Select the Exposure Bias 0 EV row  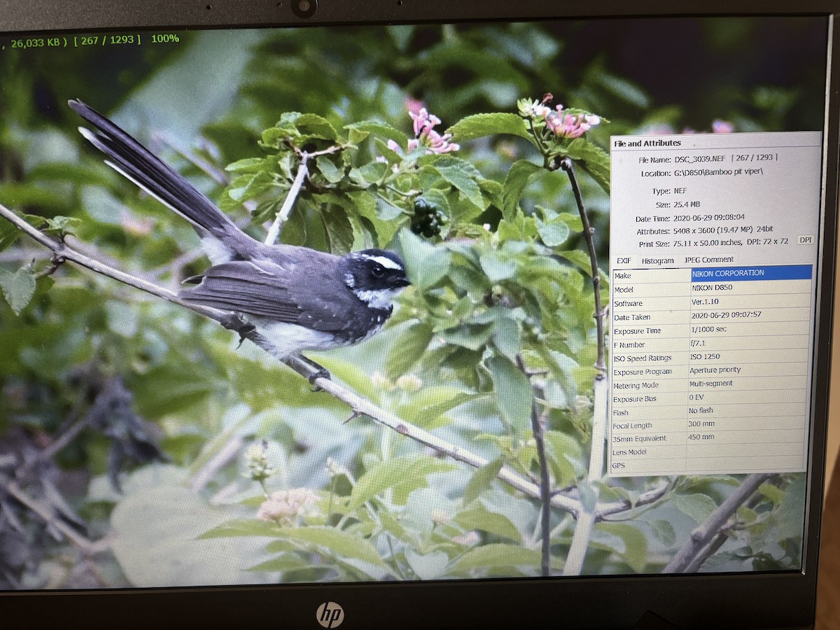[712, 398]
